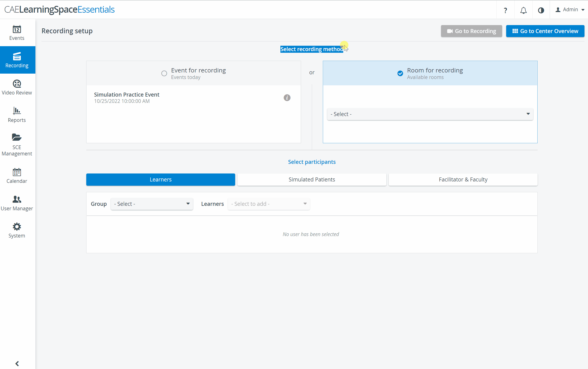
Task: Open System settings gear icon
Action: (17, 226)
